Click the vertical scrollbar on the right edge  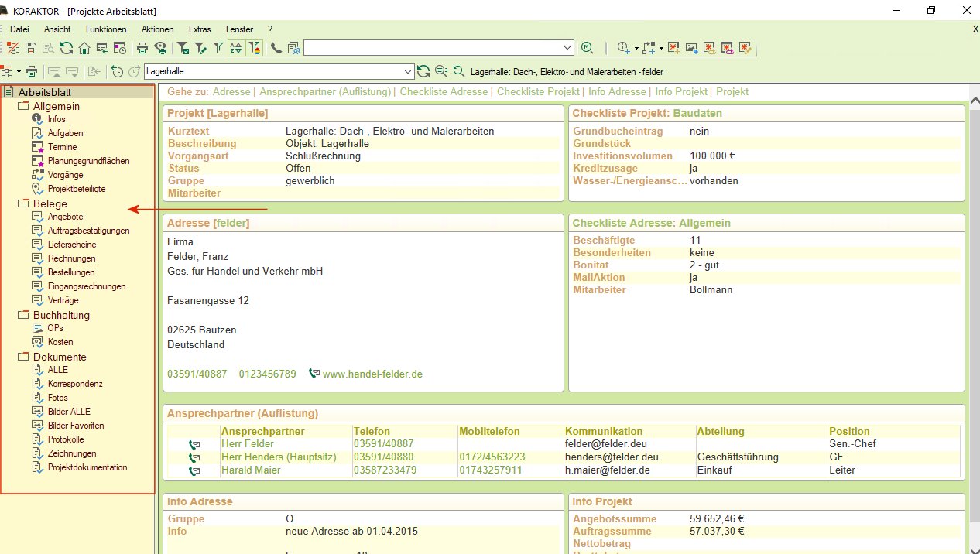pos(973,309)
